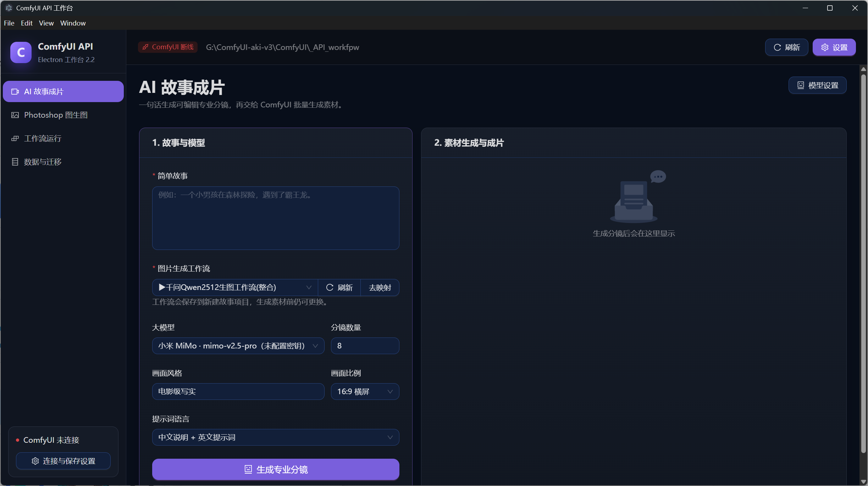The width and height of the screenshot is (868, 486).
Task: Click the 去映射 button
Action: pyautogui.click(x=380, y=287)
